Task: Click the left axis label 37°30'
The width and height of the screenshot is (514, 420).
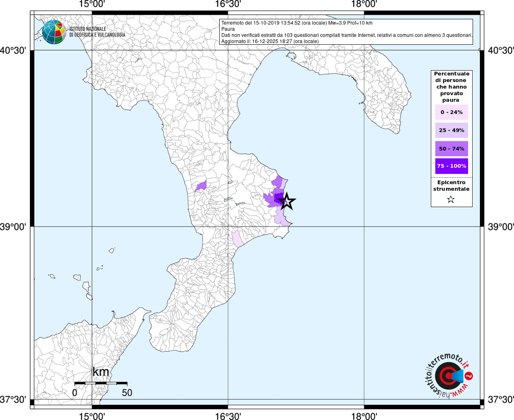Action: pos(13,399)
